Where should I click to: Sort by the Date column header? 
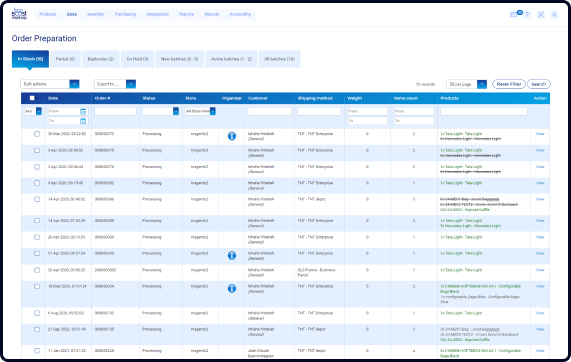53,98
